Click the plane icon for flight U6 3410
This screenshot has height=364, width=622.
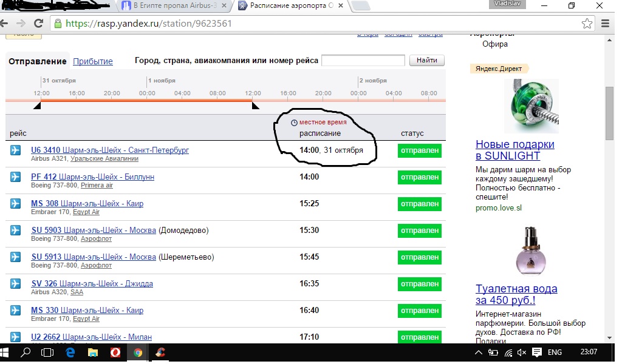15,150
